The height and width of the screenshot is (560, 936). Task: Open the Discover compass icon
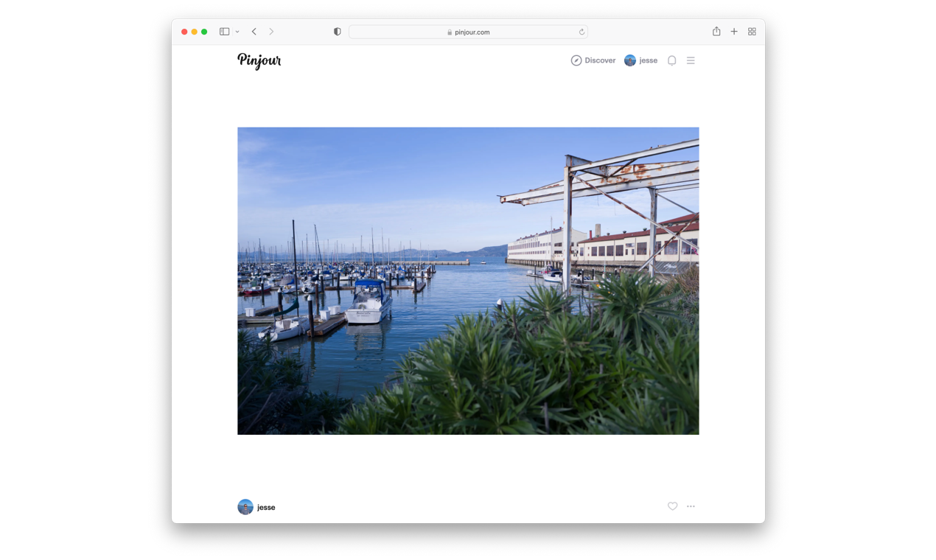click(x=576, y=60)
